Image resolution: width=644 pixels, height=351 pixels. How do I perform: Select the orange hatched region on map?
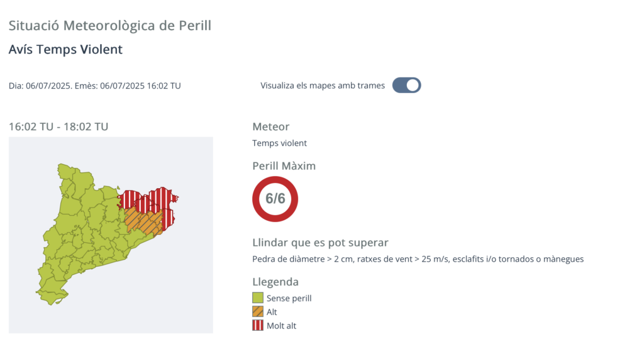pos(144,221)
